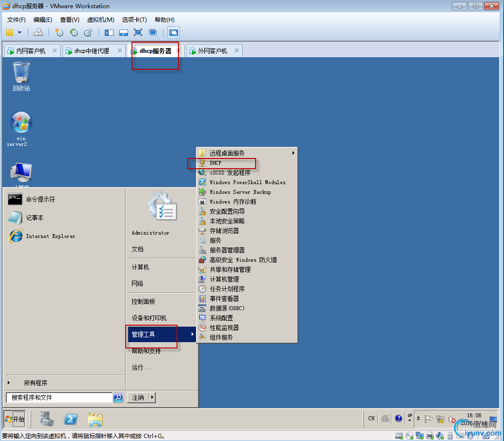Open Windows PowerShell Modules
This screenshot has width=504, height=441.
(x=247, y=182)
